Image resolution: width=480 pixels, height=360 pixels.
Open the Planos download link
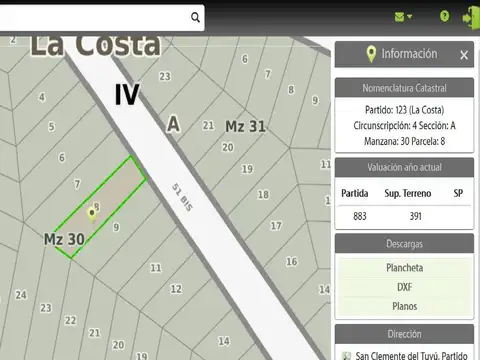(x=404, y=306)
